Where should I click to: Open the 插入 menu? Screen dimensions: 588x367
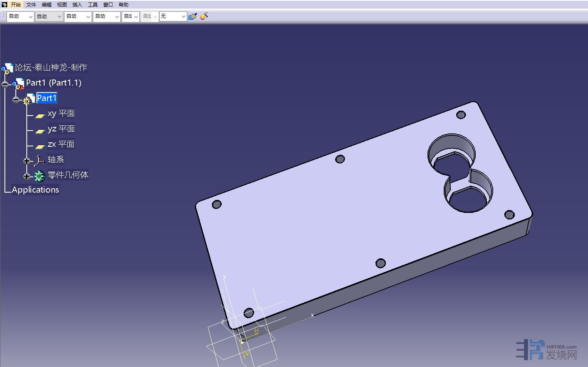[x=77, y=5]
